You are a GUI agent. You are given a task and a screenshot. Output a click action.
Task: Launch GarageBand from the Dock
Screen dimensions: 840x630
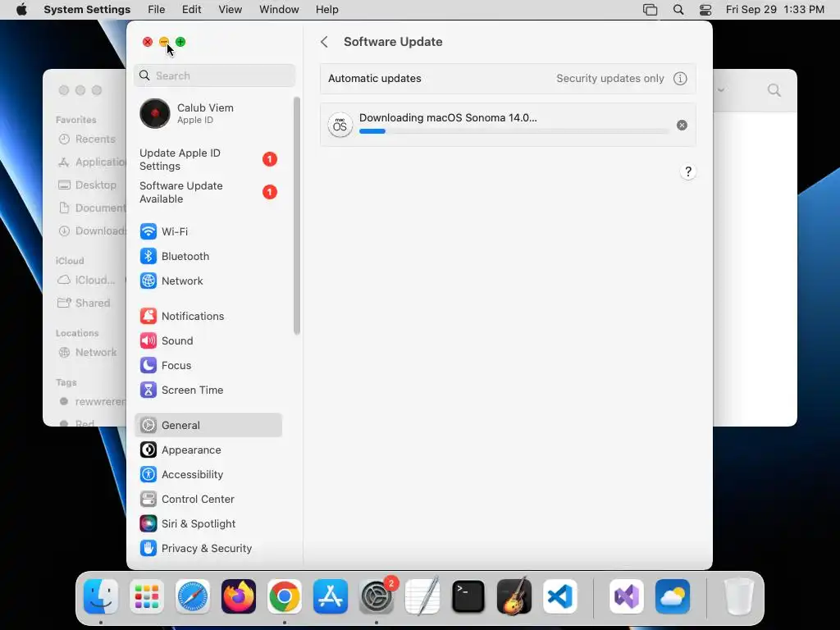pyautogui.click(x=514, y=596)
